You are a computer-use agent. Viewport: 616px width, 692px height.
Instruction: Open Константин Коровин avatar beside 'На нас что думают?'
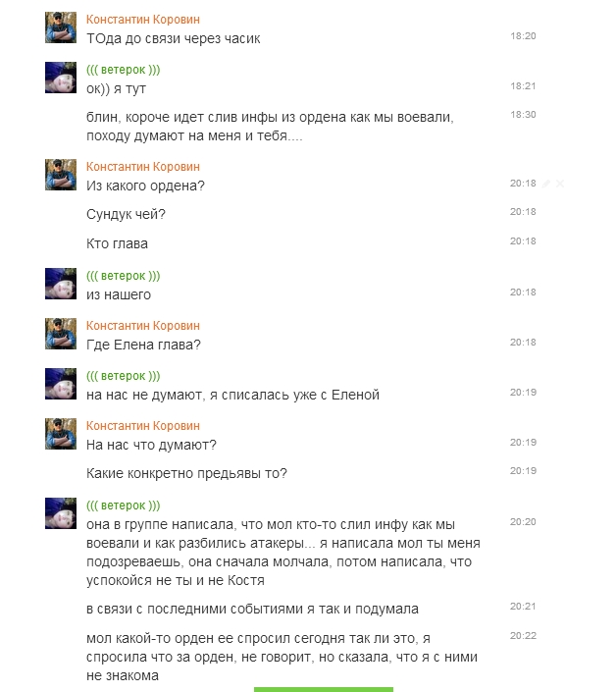click(x=61, y=434)
